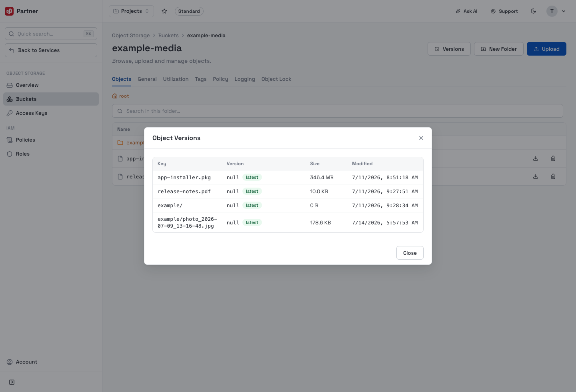Open IAM Policies page
This screenshot has width=576, height=392.
click(51, 140)
